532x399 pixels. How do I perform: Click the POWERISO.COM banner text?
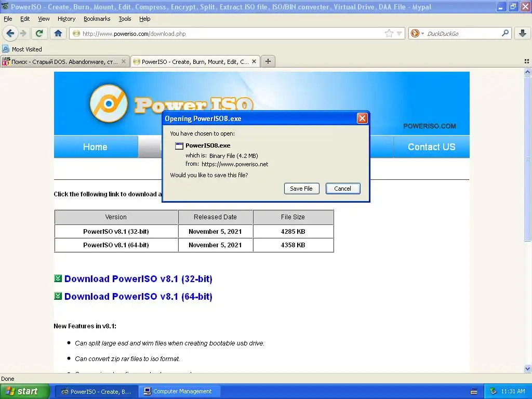[430, 126]
